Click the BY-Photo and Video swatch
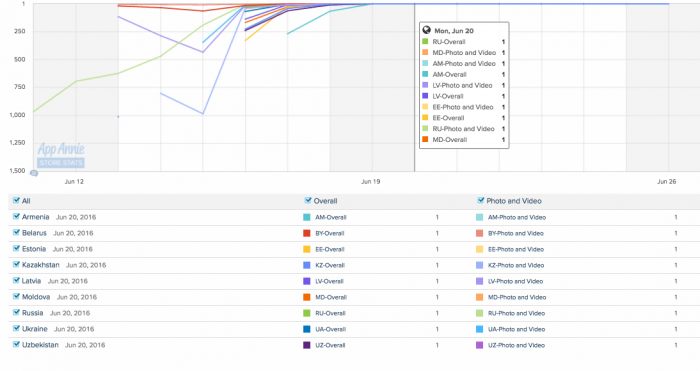 (479, 233)
